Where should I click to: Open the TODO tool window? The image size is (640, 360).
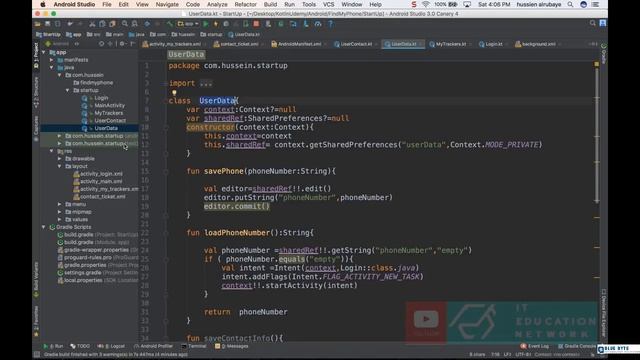pos(80,346)
